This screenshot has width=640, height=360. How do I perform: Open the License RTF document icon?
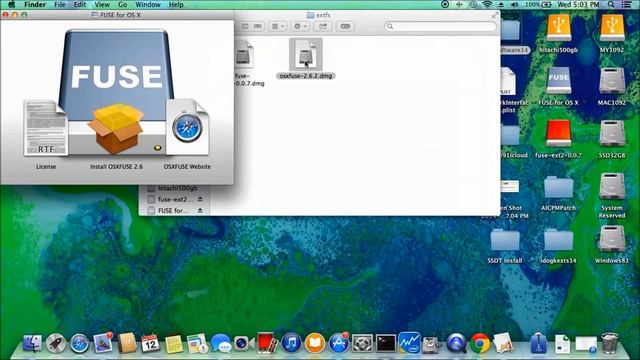46,129
